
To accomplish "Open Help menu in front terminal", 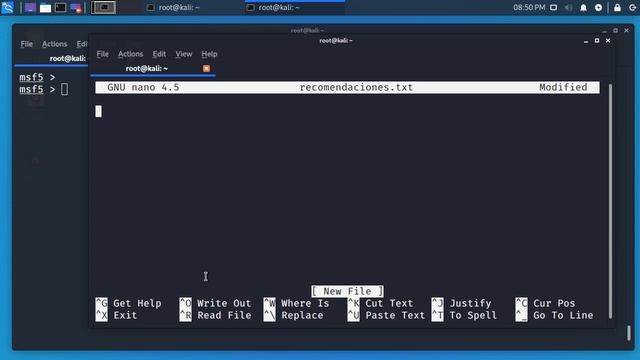I will [209, 54].
